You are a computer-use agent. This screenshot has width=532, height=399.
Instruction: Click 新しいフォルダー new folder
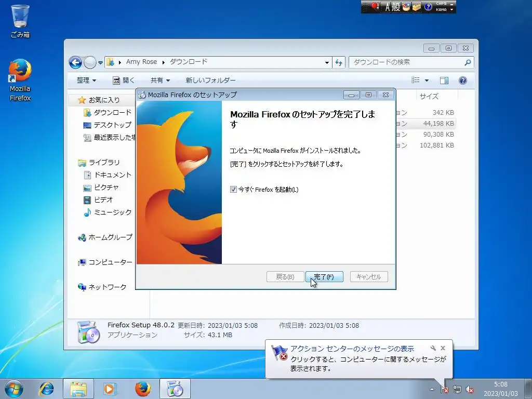210,81
